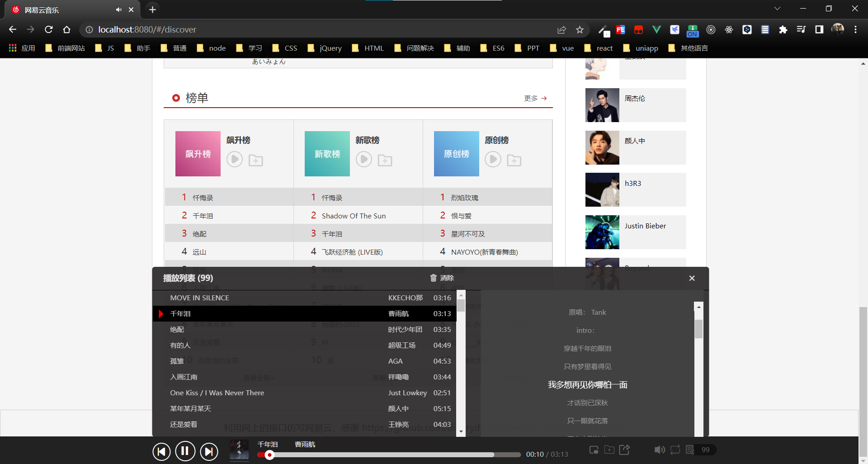Select 入画江南 in the playlist

pos(305,377)
